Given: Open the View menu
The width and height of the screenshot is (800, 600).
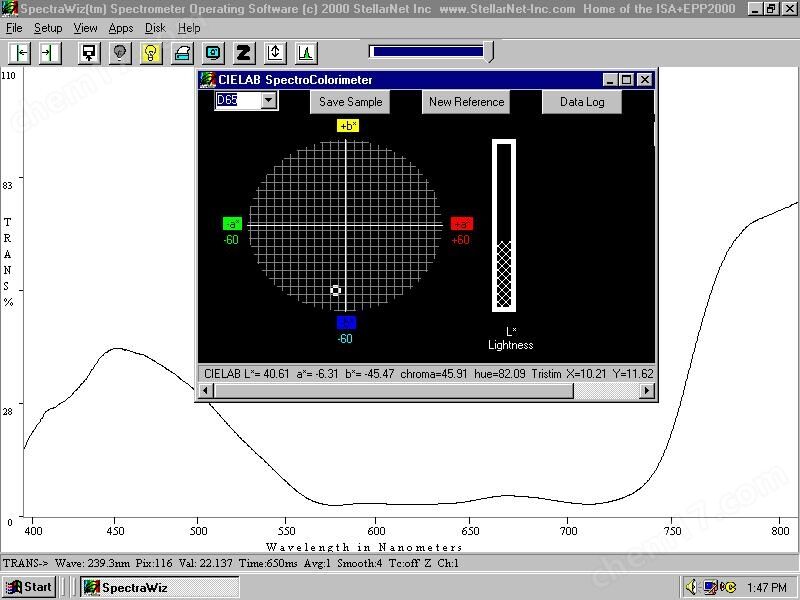Looking at the screenshot, I should (85, 28).
